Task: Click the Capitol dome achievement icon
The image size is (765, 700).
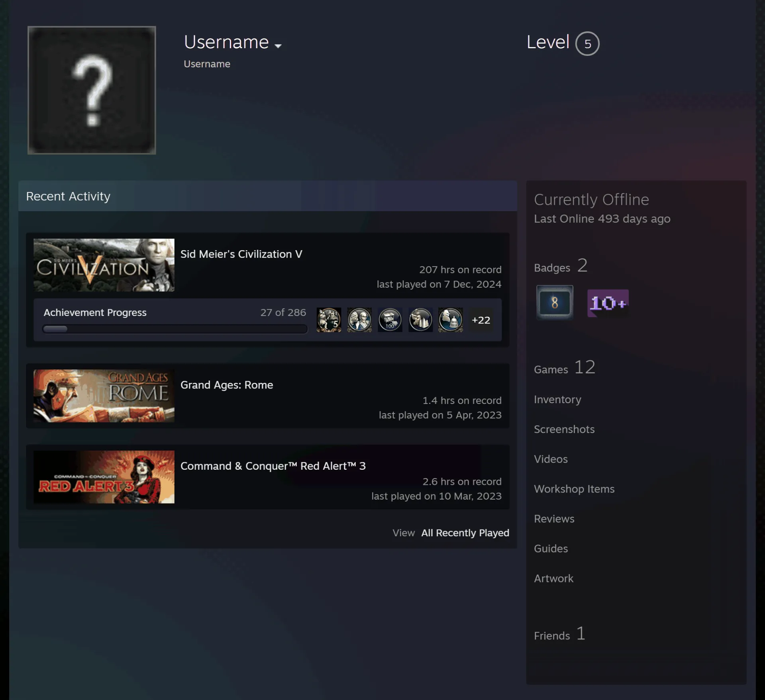Action: 451,320
